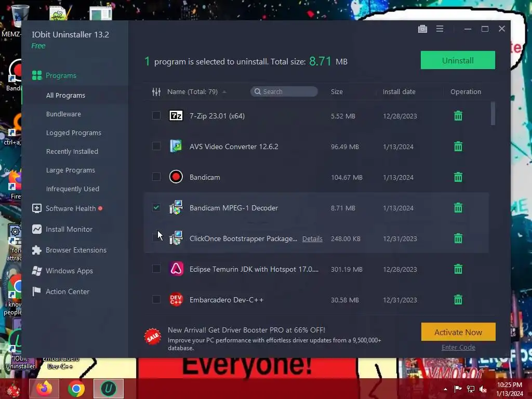Image resolution: width=532 pixels, height=399 pixels.
Task: Check the ClickOnce Bootstrapper Package checkbox
Action: 155,237
